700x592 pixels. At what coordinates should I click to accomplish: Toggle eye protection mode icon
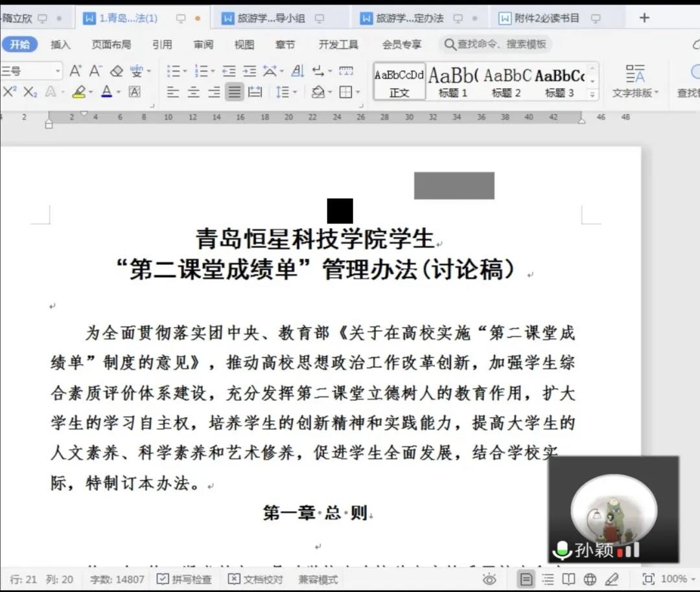(x=490, y=580)
